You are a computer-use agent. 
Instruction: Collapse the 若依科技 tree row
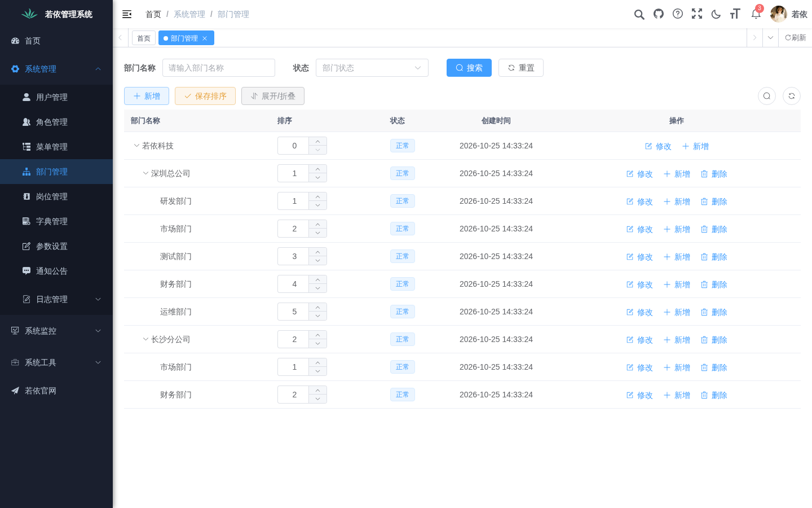click(136, 146)
